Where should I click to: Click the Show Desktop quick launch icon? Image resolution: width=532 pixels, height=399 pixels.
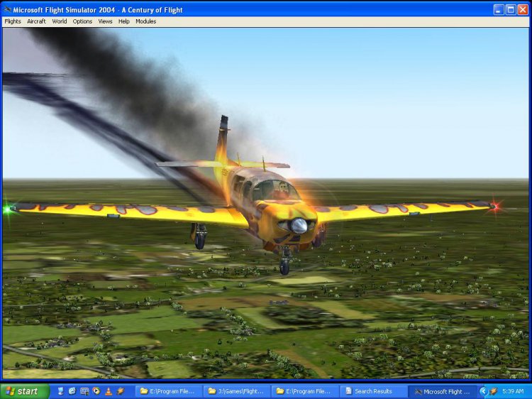point(61,391)
